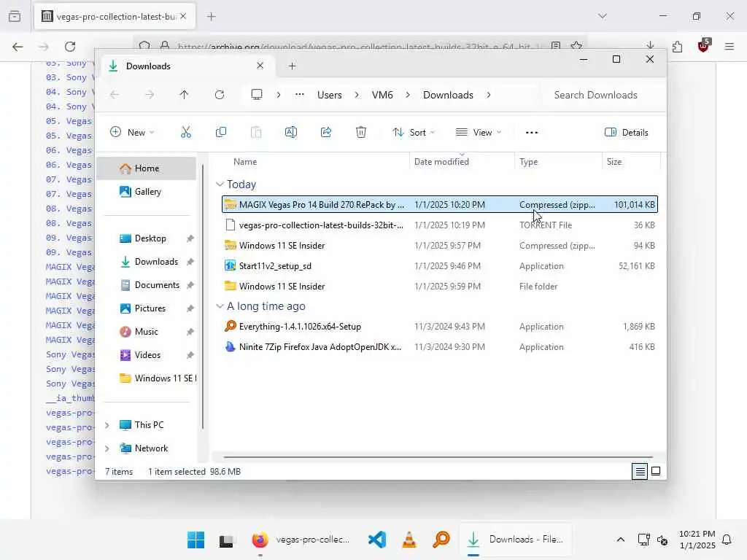Select the Start11v2_setup_sd file
The image size is (747, 560).
point(440,265)
